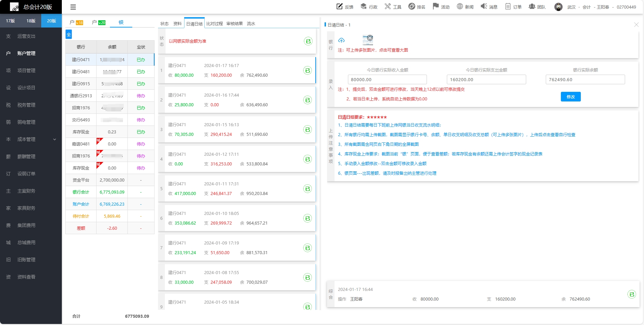Click green status icon for 2024-01-12 17:11 record
Screen dimensions: 644x325
308,159
